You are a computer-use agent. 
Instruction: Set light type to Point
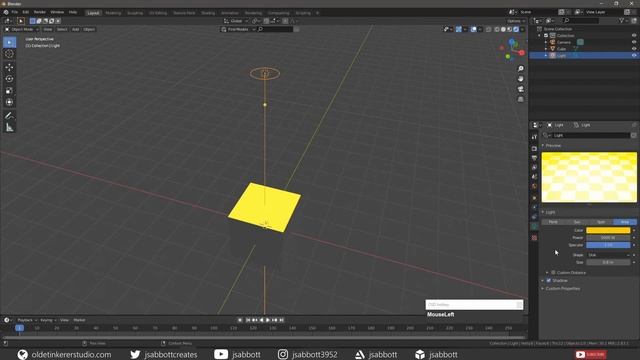click(553, 222)
